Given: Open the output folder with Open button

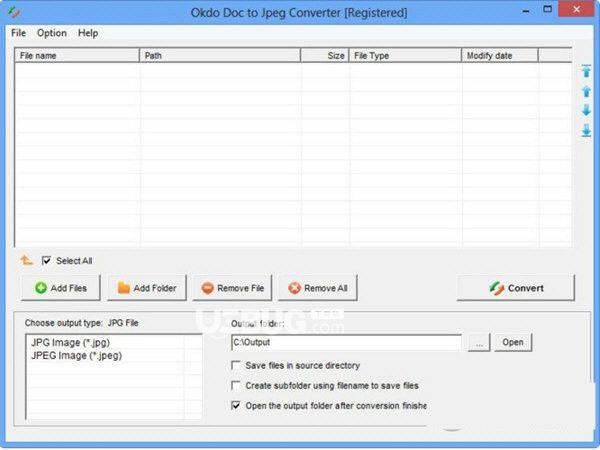Looking at the screenshot, I should pyautogui.click(x=513, y=342).
